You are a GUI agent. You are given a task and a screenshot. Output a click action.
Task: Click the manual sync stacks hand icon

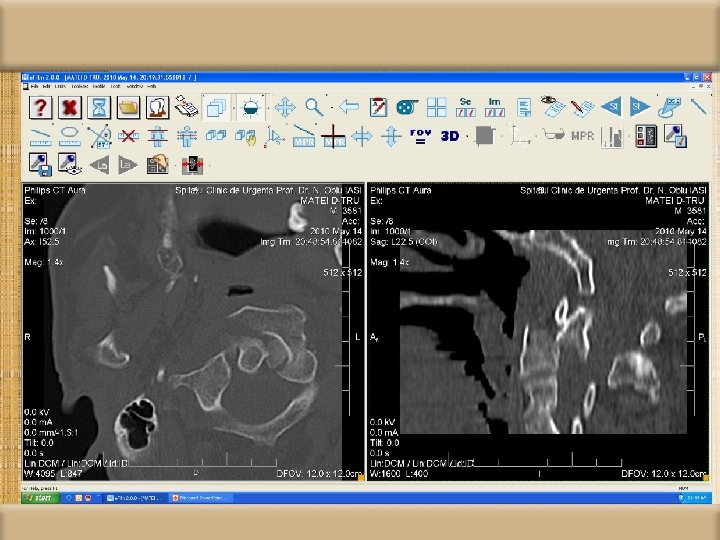pyautogui.click(x=245, y=137)
